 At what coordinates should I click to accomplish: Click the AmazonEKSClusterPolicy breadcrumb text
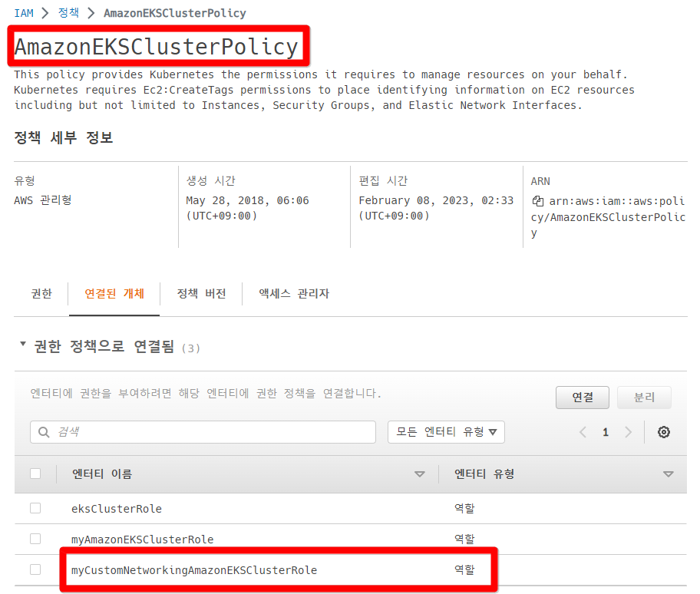coord(175,13)
